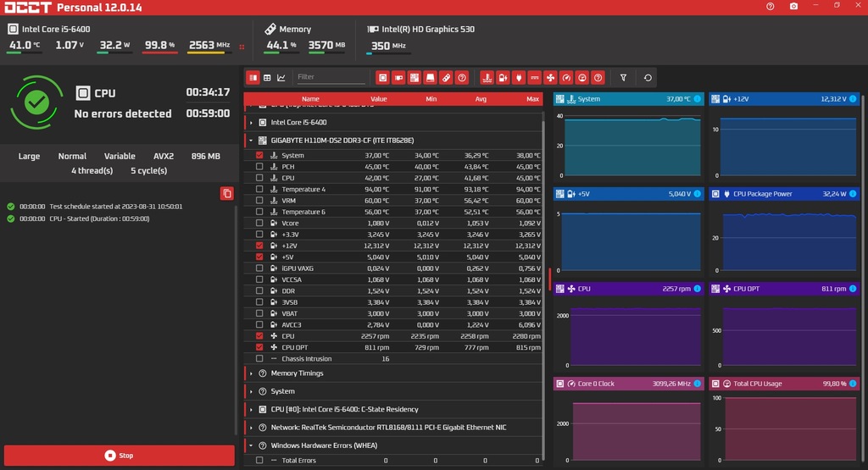
Task: Sort by the Avg column header
Action: [481, 99]
